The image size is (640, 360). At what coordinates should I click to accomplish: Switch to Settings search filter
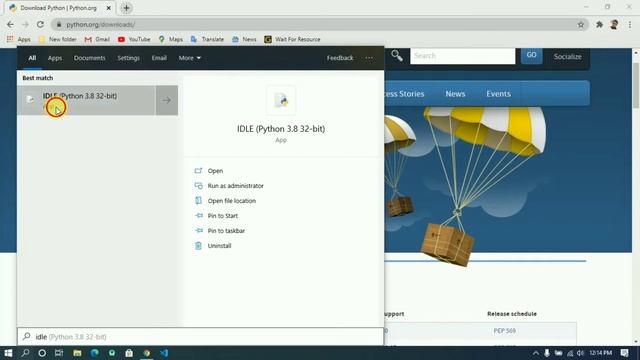click(x=128, y=58)
